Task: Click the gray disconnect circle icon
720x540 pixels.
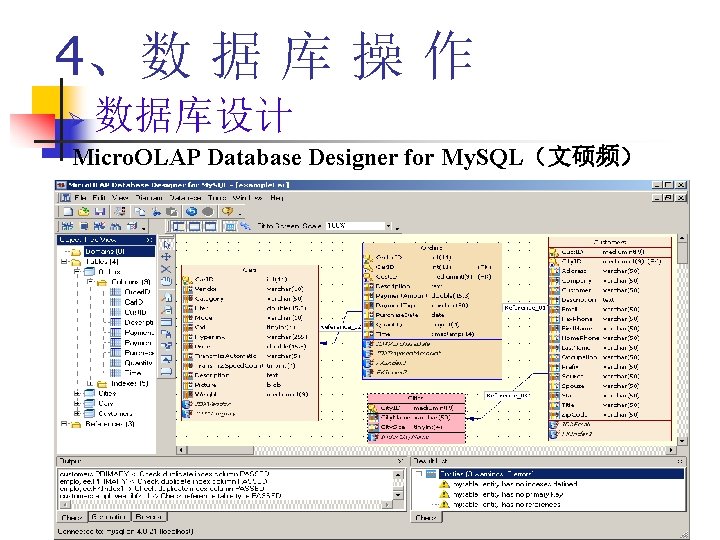Action: (x=208, y=212)
